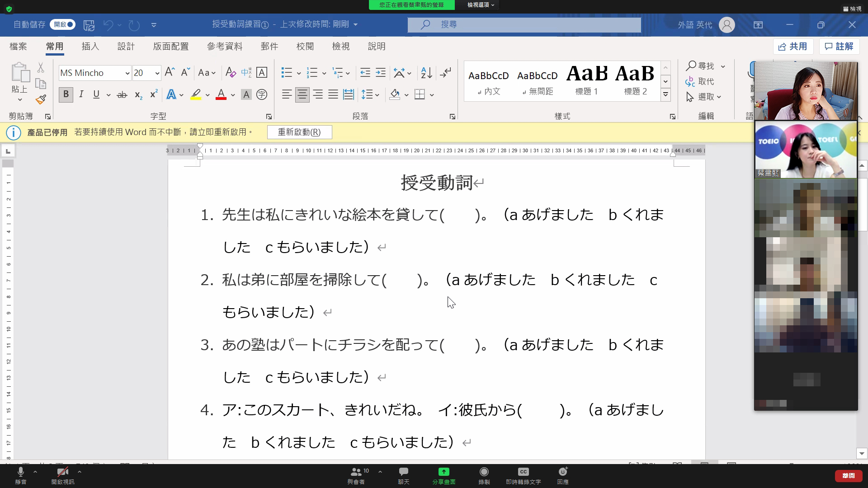Apply distributed alignment

pos(349,94)
